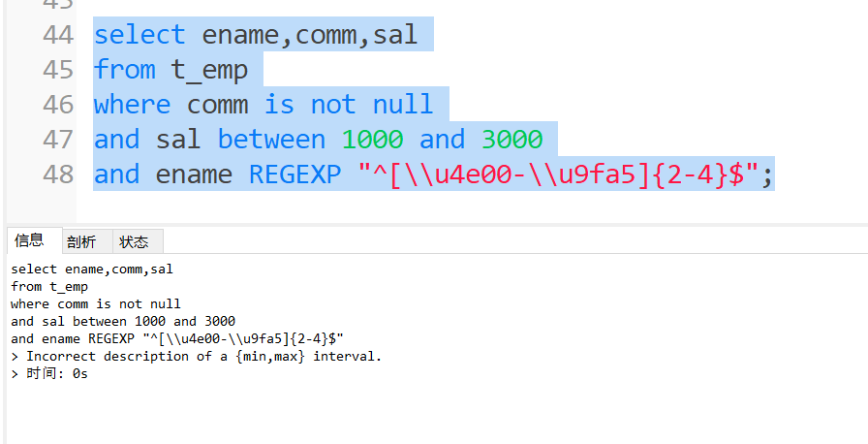Click the where keyword on line 46
868x444 pixels.
[x=133, y=105]
